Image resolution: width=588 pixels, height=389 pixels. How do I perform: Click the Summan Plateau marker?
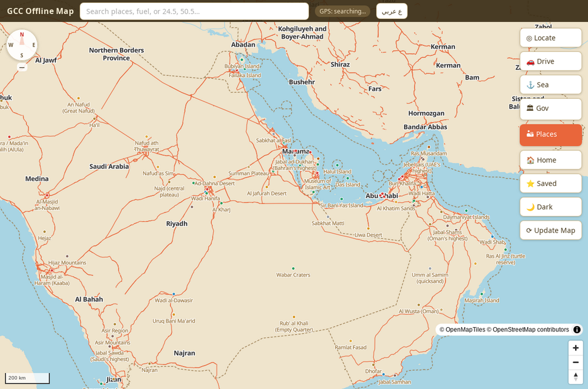(x=248, y=167)
